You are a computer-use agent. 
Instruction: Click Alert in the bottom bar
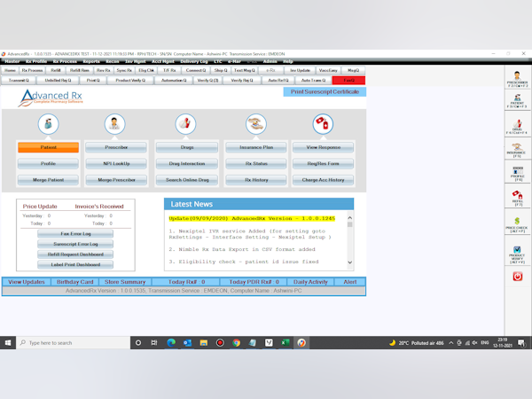coord(350,282)
